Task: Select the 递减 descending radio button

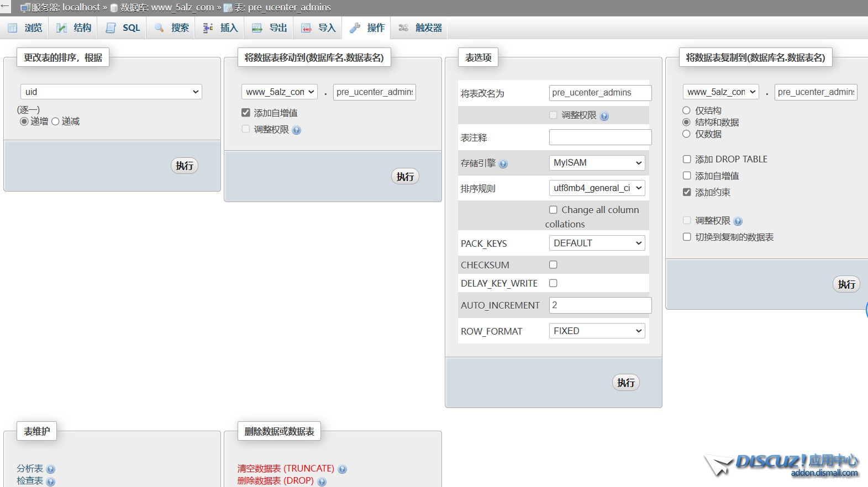Action: coord(55,121)
